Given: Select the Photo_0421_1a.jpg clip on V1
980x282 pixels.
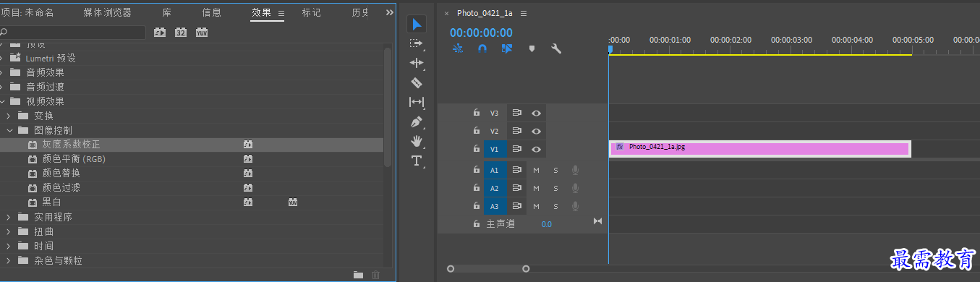Looking at the screenshot, I should pyautogui.click(x=759, y=148).
